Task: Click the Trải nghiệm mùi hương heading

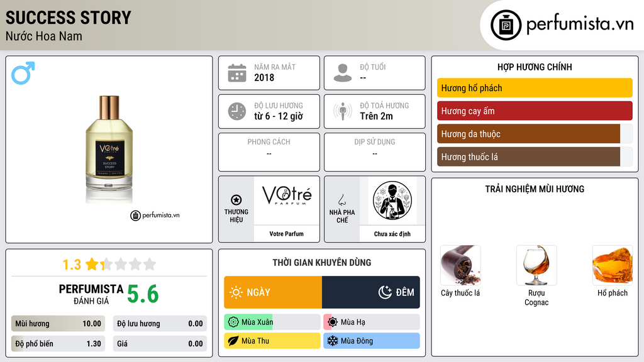Action: coord(535,189)
